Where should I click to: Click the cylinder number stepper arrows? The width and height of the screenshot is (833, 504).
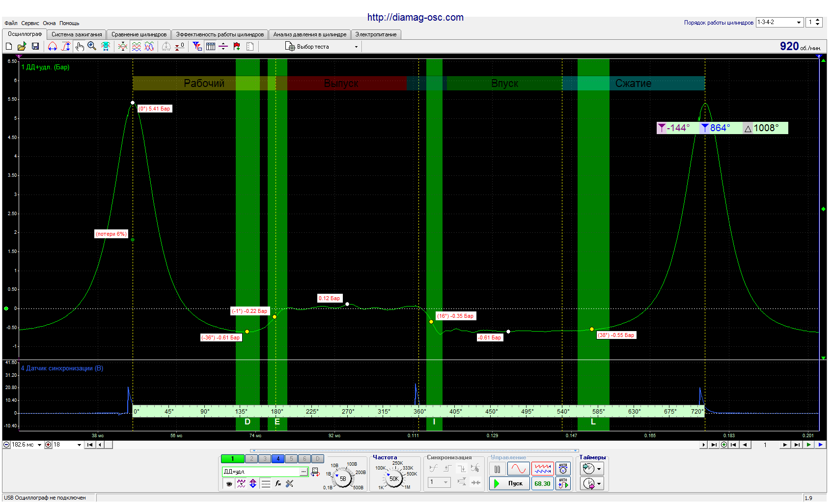[818, 22]
